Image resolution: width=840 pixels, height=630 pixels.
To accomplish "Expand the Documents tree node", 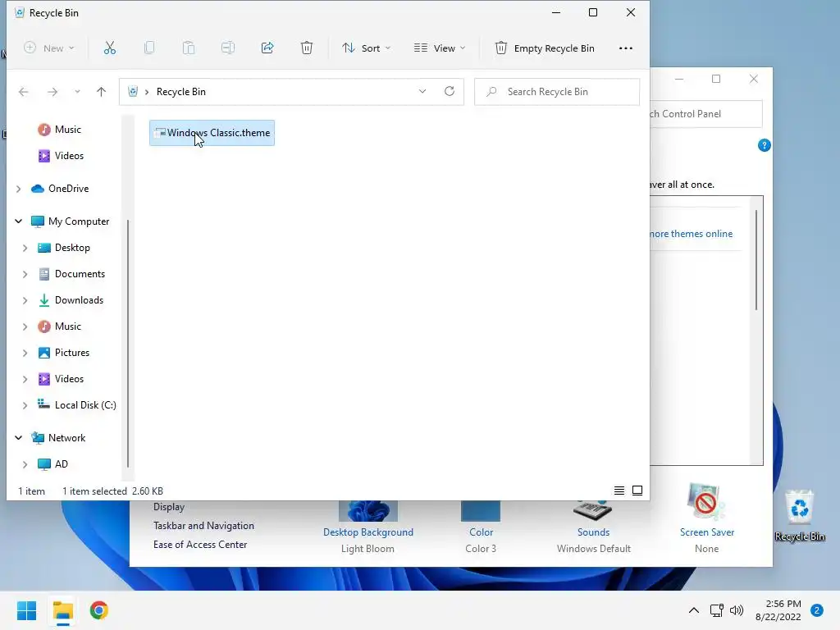I will (x=25, y=274).
